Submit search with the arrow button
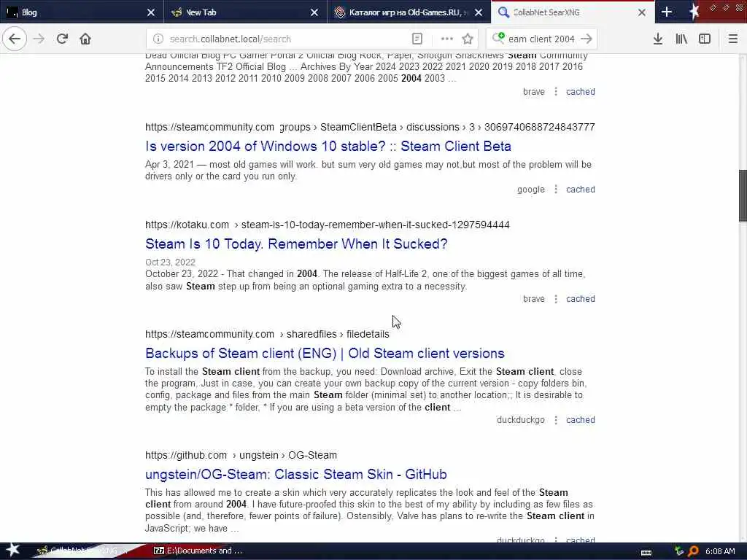Screen dimensions: 747x560 tap(587, 39)
